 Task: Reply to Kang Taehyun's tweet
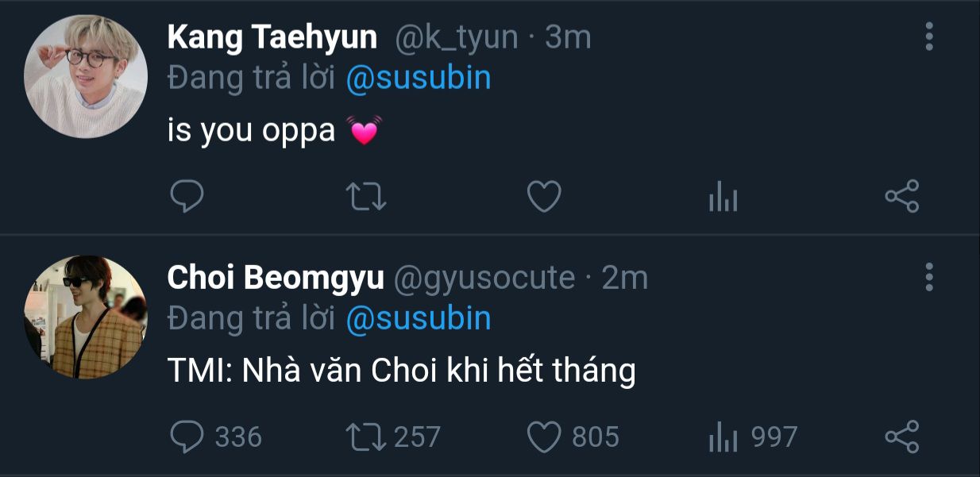[187, 196]
